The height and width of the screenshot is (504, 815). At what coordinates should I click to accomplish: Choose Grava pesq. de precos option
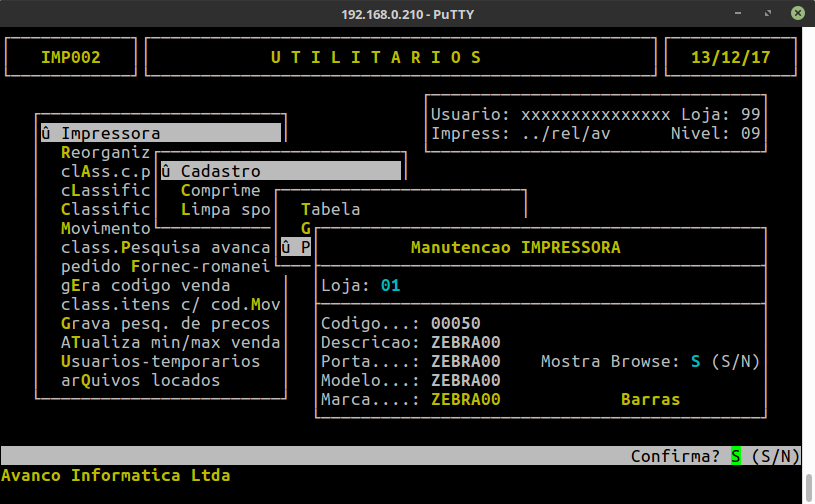pyautogui.click(x=165, y=323)
